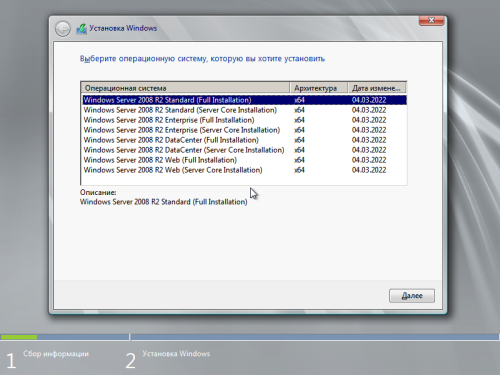
Task: Sort by Операционная система column header
Action: 185,88
